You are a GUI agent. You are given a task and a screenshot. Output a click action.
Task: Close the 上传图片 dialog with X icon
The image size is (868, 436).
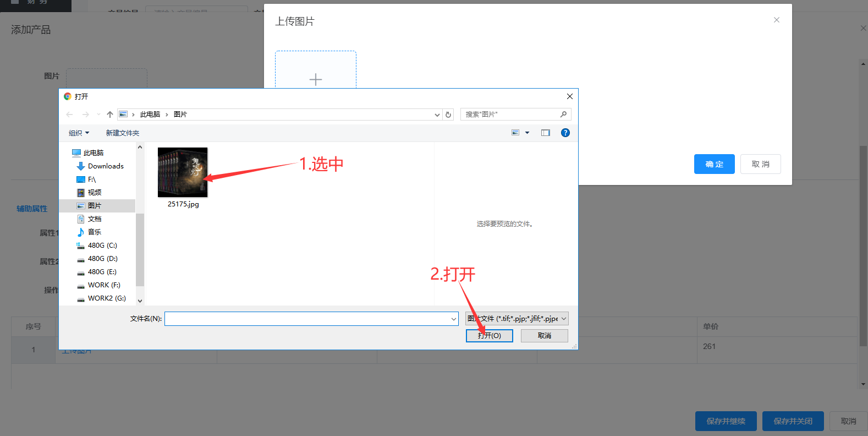coord(776,20)
